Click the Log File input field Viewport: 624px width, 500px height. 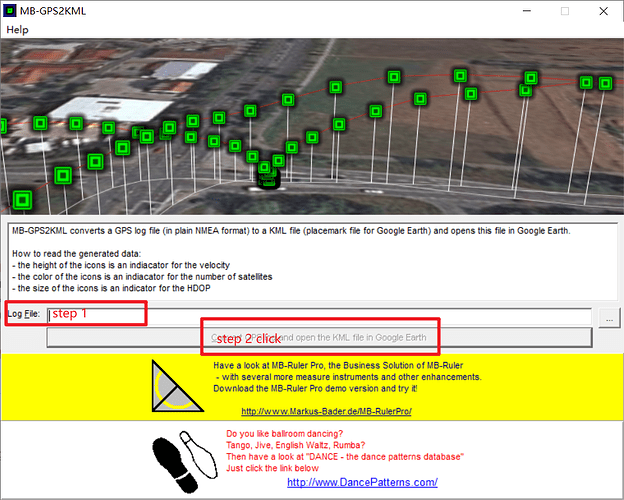pos(320,316)
